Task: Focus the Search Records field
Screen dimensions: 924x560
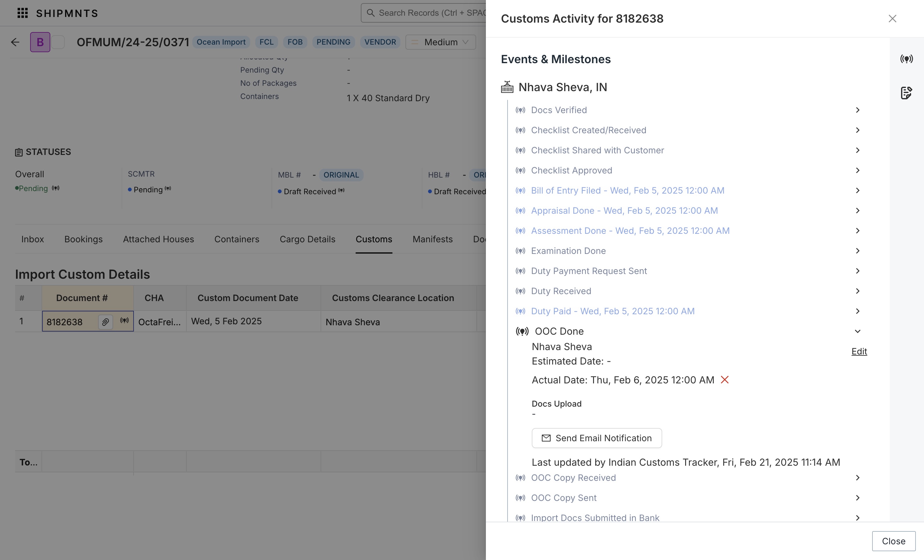Action: [x=424, y=13]
